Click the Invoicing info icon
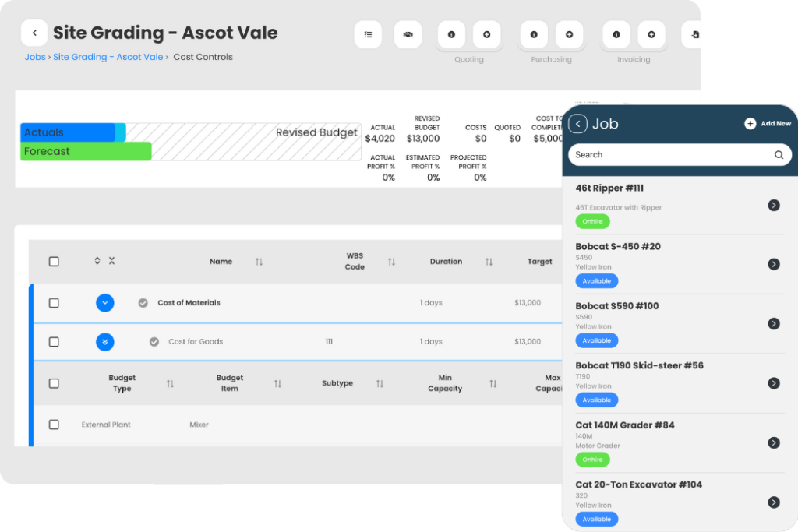This screenshot has width=798, height=532. pos(616,34)
